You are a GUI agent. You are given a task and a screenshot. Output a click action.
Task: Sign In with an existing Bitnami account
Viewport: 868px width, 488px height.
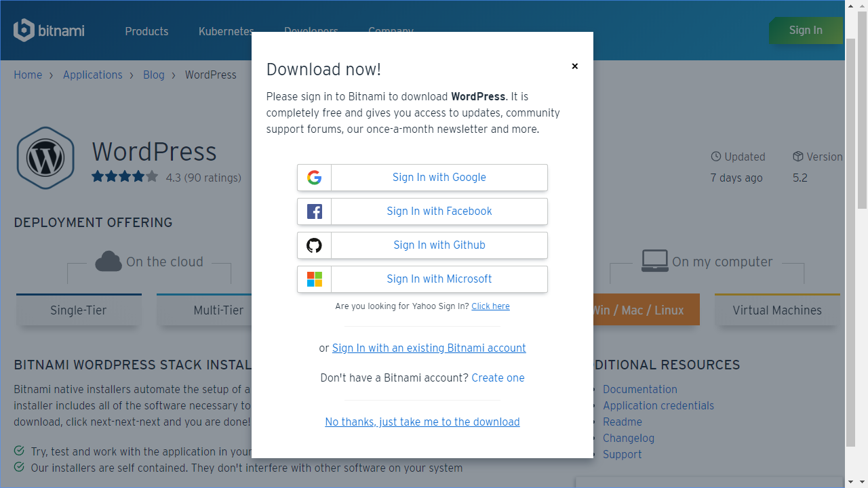coord(429,348)
